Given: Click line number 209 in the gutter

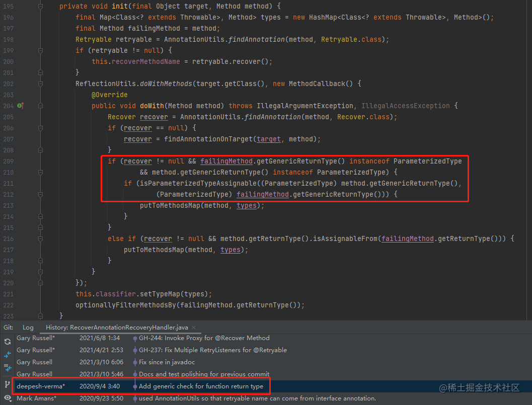Looking at the screenshot, I should point(8,161).
